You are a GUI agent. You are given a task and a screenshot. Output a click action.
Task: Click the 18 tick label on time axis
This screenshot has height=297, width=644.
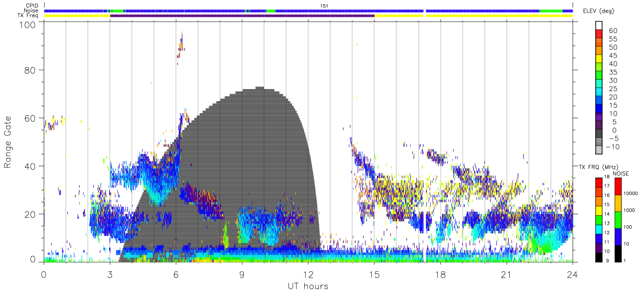pos(440,274)
